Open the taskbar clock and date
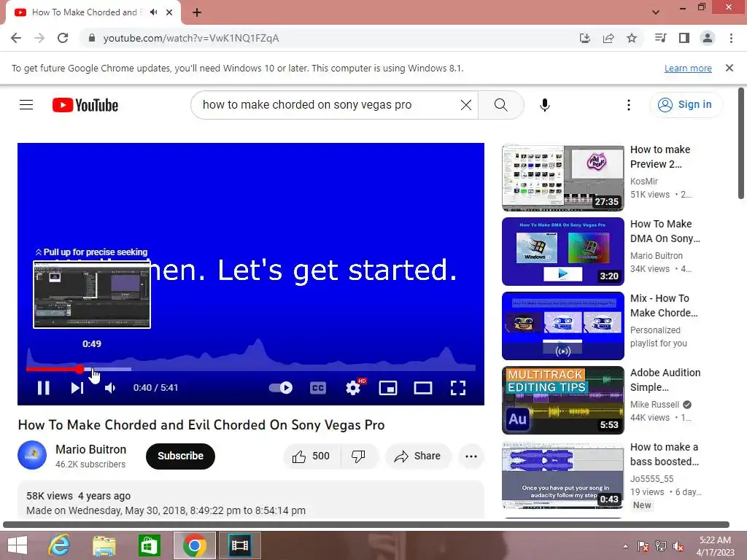Image resolution: width=747 pixels, height=560 pixels. point(715,546)
